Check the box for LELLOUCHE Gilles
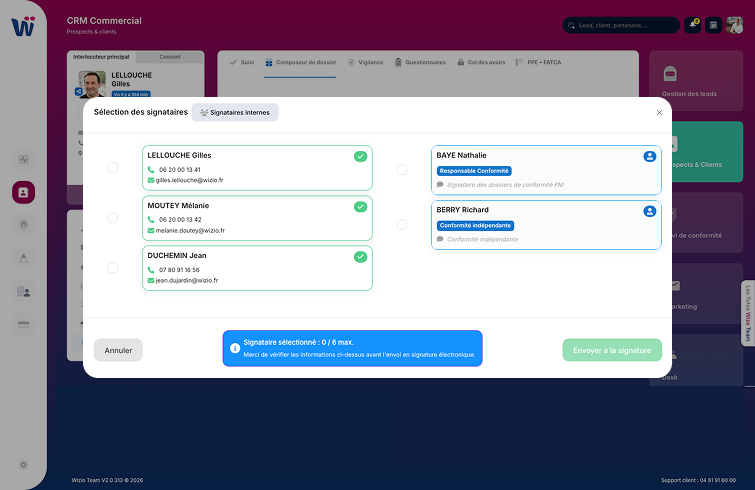755x490 pixels. click(x=113, y=168)
